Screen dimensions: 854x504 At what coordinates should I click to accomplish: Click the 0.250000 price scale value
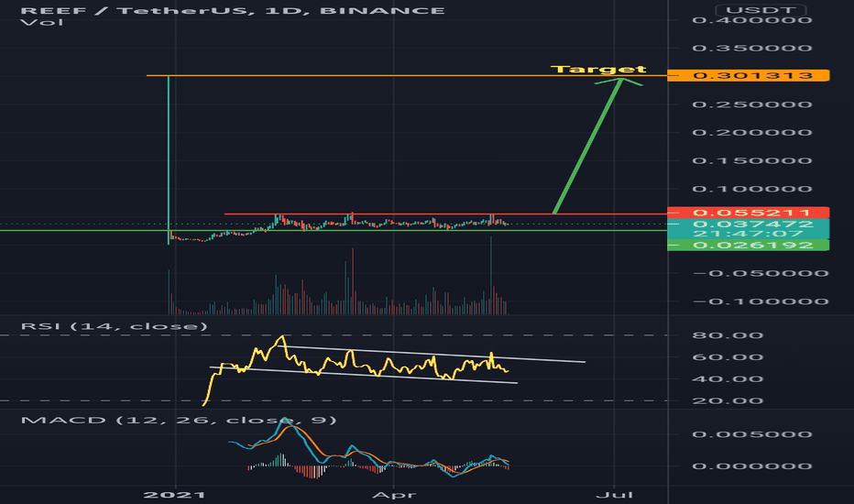pyautogui.click(x=752, y=104)
